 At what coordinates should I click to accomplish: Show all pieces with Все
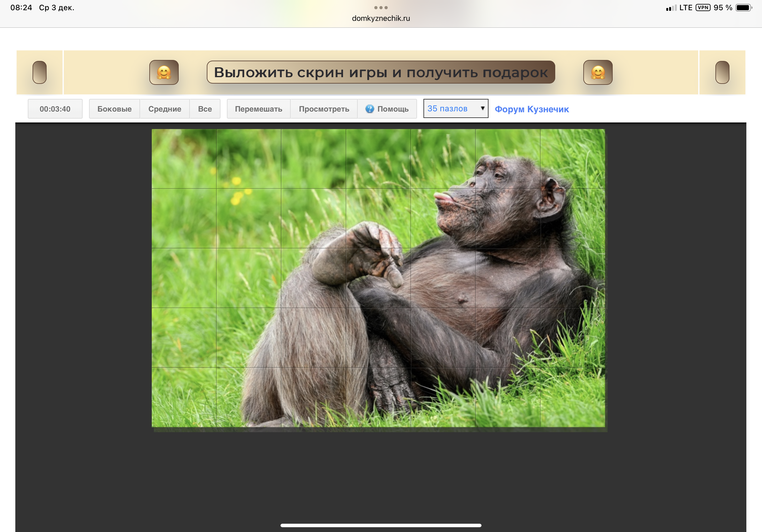(x=205, y=109)
